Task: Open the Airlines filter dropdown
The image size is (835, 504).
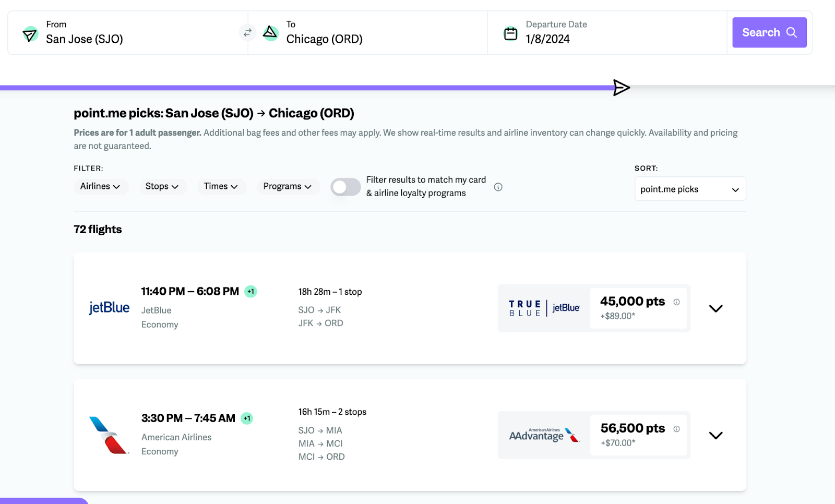Action: (x=101, y=186)
